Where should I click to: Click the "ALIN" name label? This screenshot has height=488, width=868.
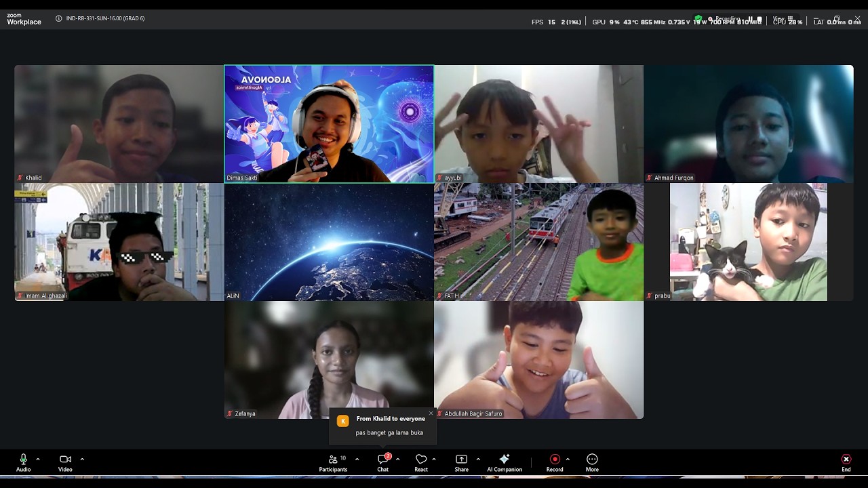pyautogui.click(x=233, y=296)
